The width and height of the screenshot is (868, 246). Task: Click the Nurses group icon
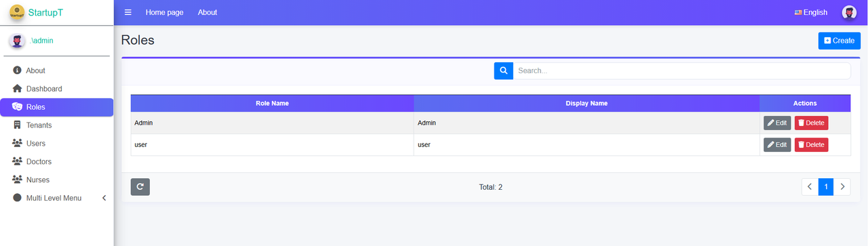point(18,180)
